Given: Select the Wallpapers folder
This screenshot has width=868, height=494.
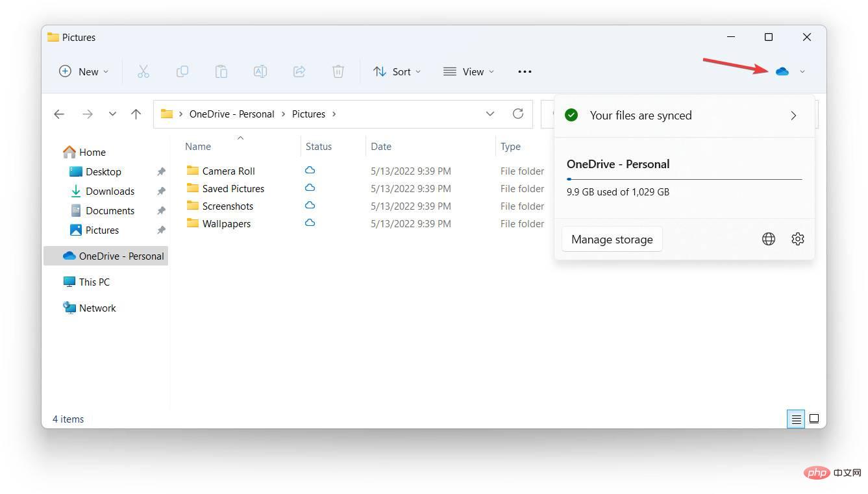Looking at the screenshot, I should click(218, 223).
